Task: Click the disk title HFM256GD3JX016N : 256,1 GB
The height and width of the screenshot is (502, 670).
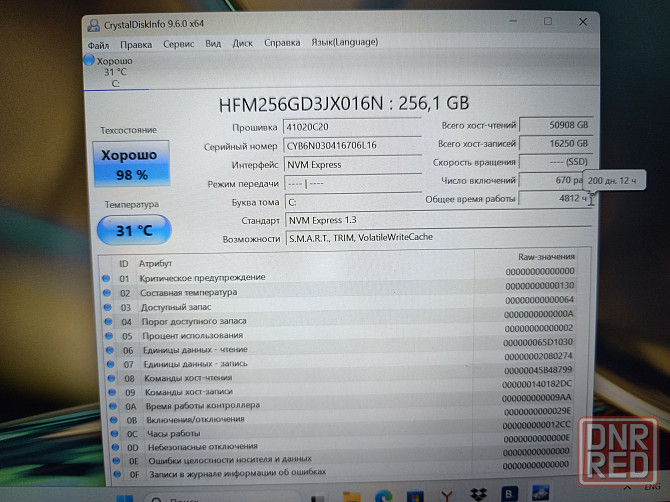Action: (344, 104)
